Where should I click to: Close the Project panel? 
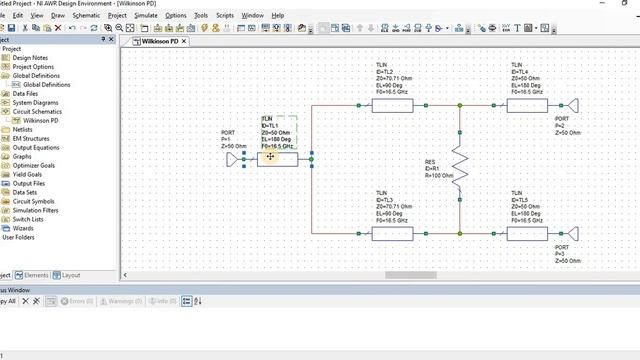pos(111,39)
